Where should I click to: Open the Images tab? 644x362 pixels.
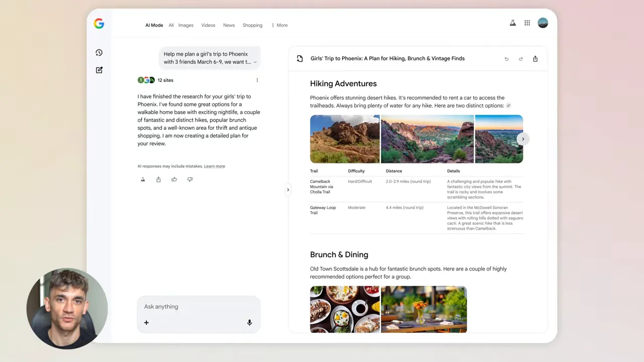click(186, 25)
